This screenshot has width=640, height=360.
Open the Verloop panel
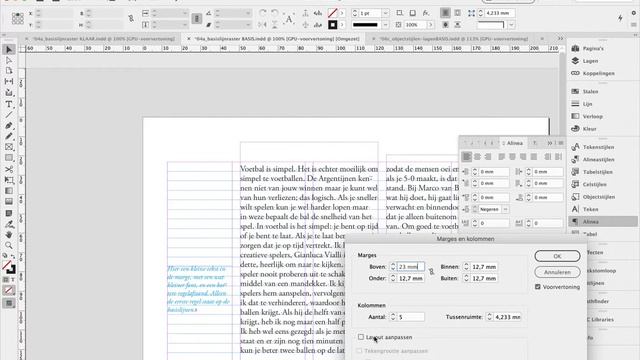click(x=592, y=116)
